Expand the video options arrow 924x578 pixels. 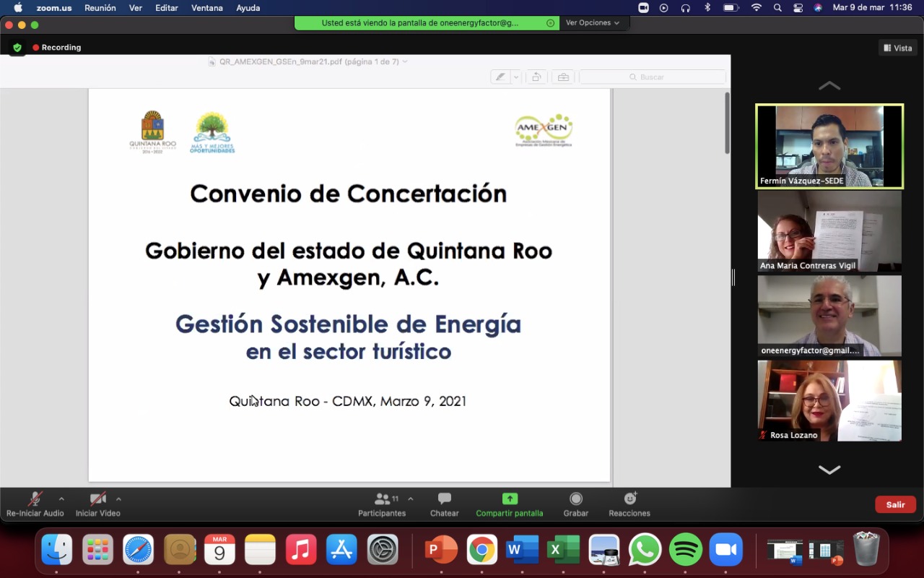(x=118, y=499)
